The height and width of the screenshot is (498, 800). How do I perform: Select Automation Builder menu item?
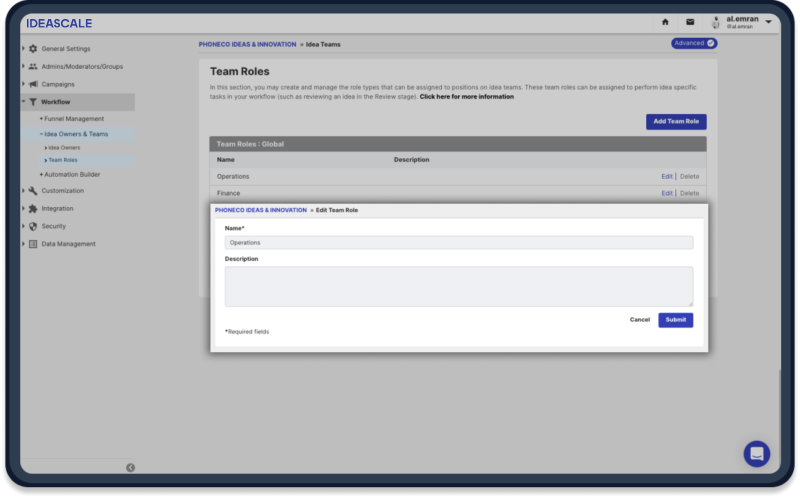click(x=72, y=174)
